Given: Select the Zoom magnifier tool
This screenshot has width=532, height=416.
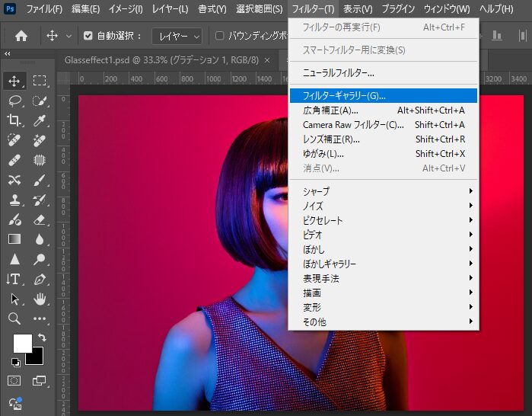Looking at the screenshot, I should (14, 318).
